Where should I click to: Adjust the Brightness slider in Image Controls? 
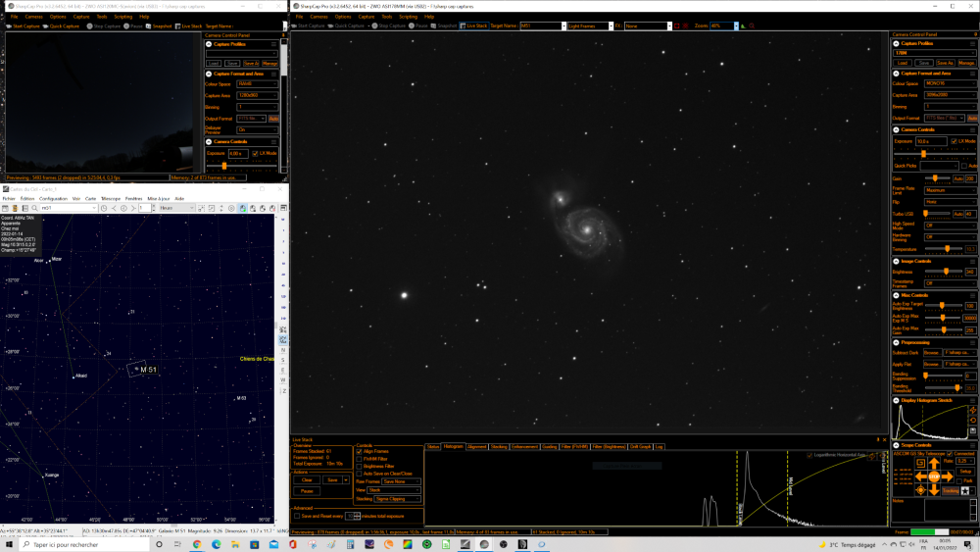[945, 272]
